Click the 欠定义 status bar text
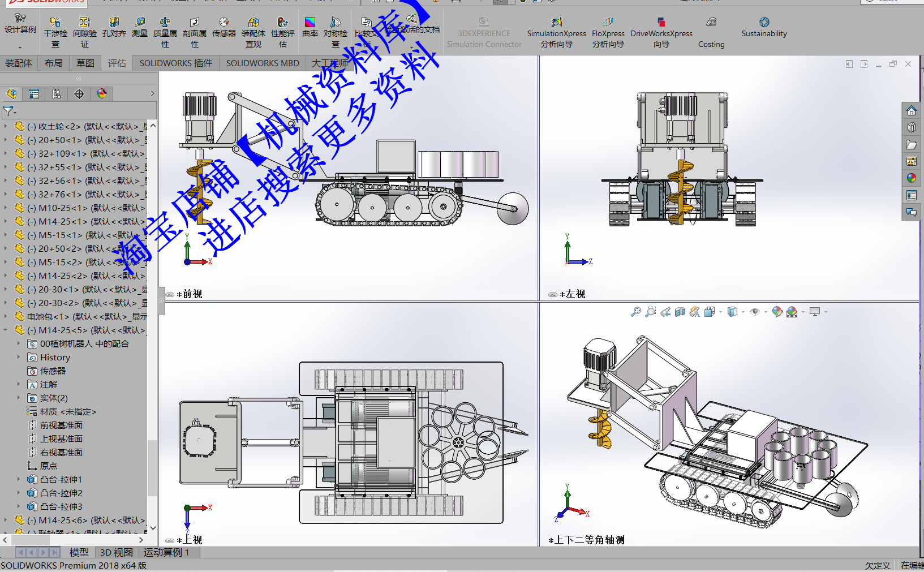The image size is (924, 572). (878, 566)
